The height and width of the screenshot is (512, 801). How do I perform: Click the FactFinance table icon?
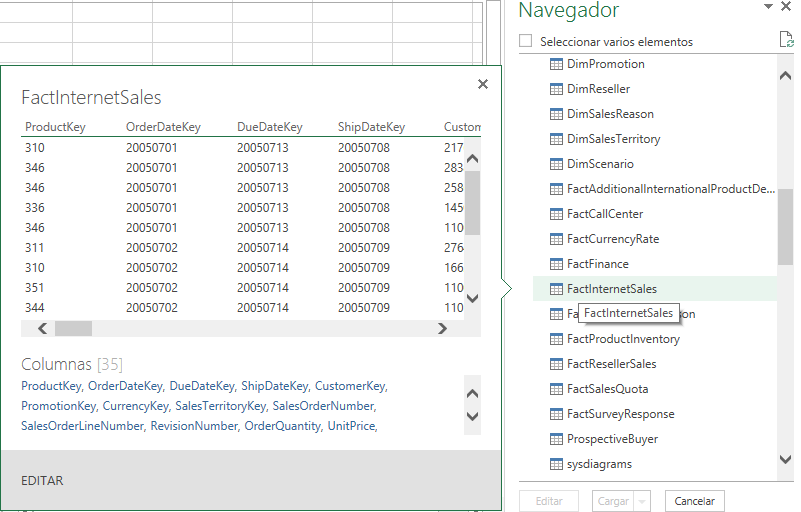point(557,264)
